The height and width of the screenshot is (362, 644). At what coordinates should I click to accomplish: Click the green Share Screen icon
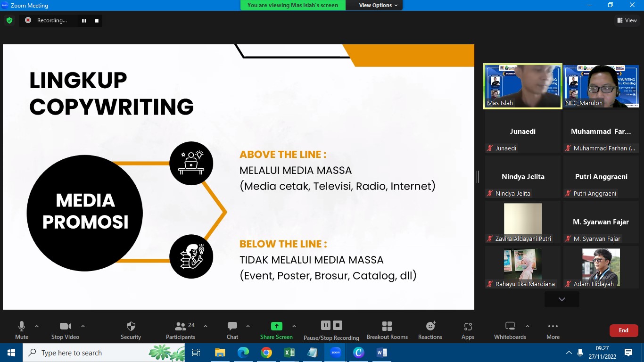(276, 326)
